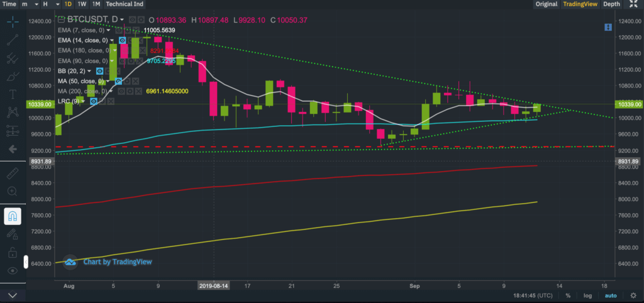Click the blue price scale arrows icon
This screenshot has height=303, width=644.
click(x=608, y=27)
